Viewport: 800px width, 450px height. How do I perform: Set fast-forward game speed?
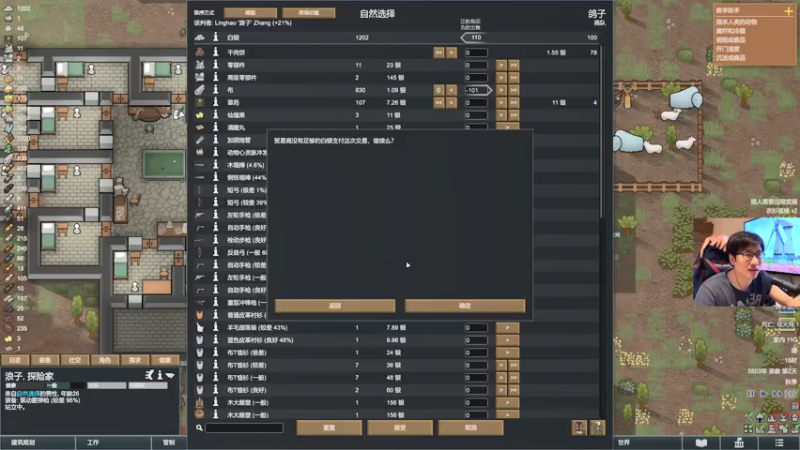click(777, 393)
